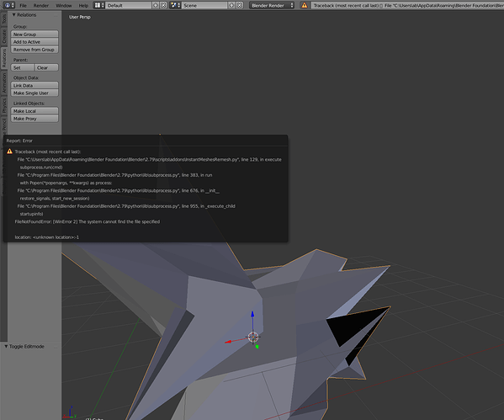Switch to the Tools shelf tab
Viewport: 504px width, 420px height.
[x=4, y=19]
